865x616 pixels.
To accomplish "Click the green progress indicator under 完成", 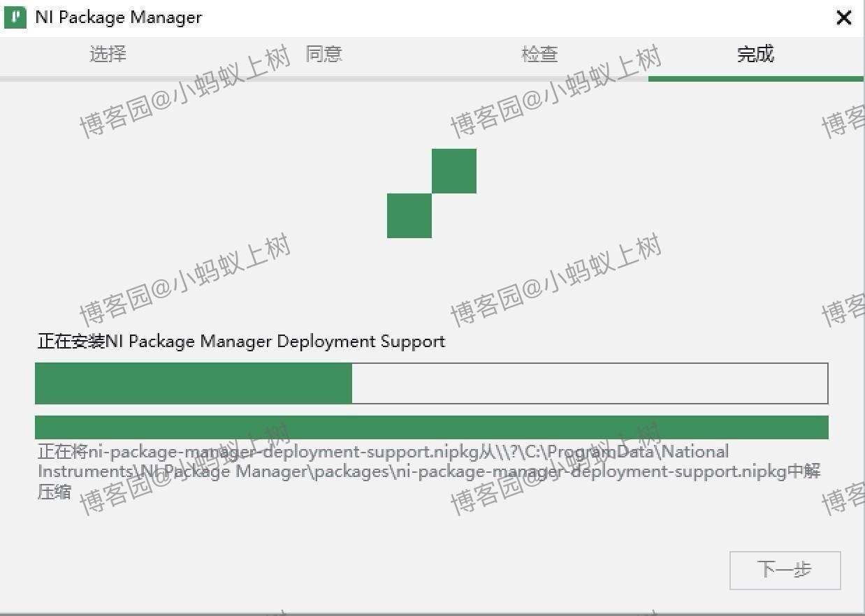I will (756, 79).
